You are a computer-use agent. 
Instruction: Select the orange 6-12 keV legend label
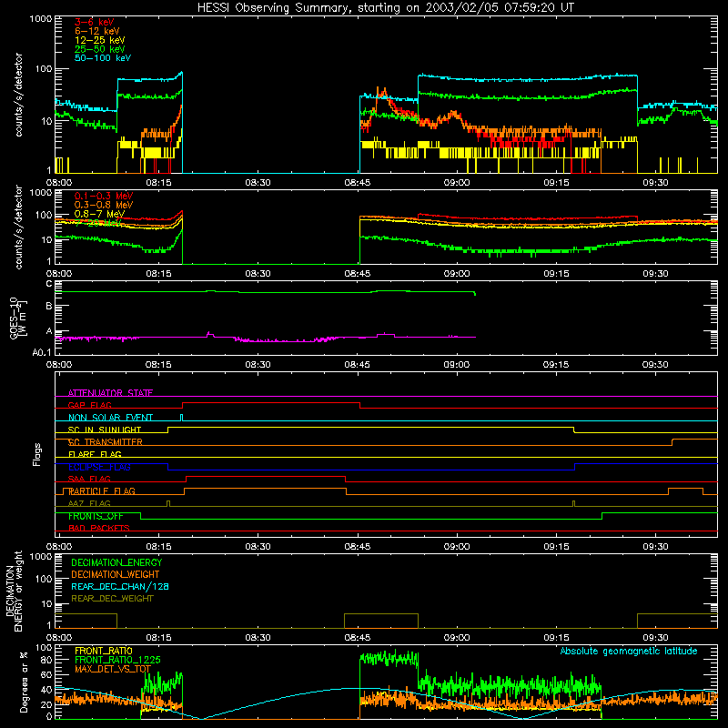[x=96, y=31]
